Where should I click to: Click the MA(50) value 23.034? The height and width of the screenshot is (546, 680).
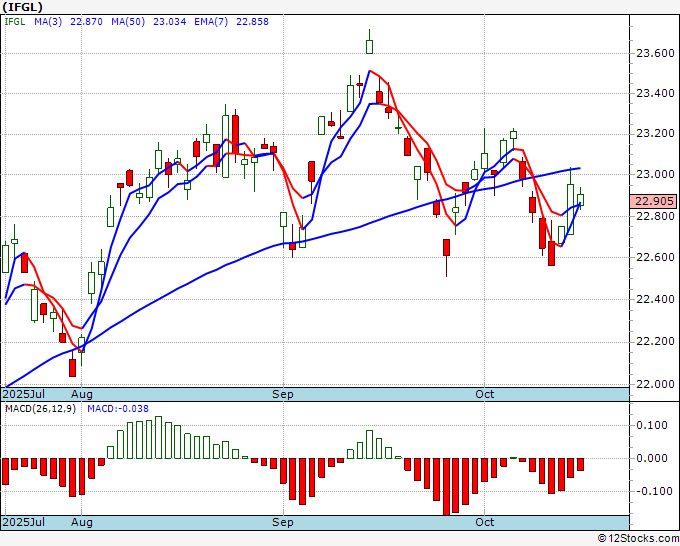(x=170, y=21)
